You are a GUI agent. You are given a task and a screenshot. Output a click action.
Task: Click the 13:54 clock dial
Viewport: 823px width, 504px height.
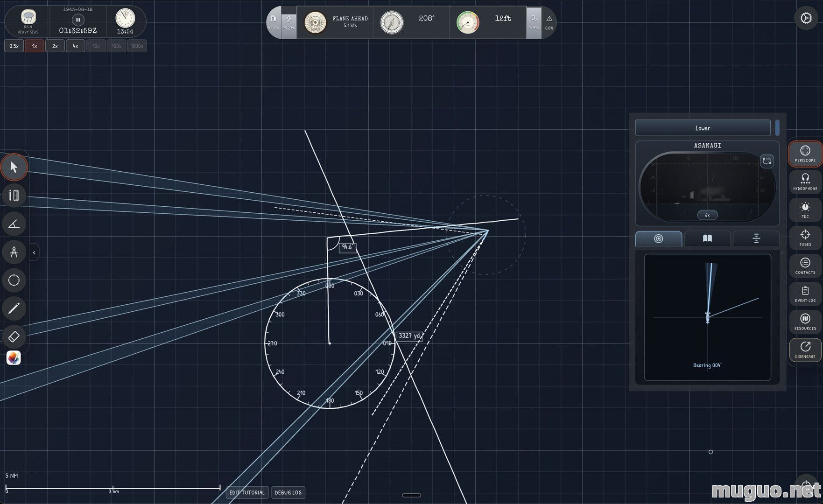click(125, 19)
